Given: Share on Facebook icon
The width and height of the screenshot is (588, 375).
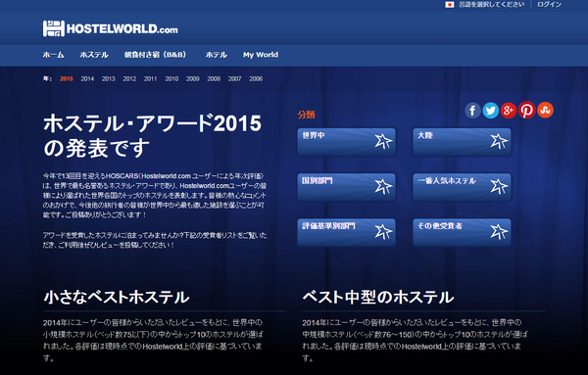Looking at the screenshot, I should tap(472, 110).
